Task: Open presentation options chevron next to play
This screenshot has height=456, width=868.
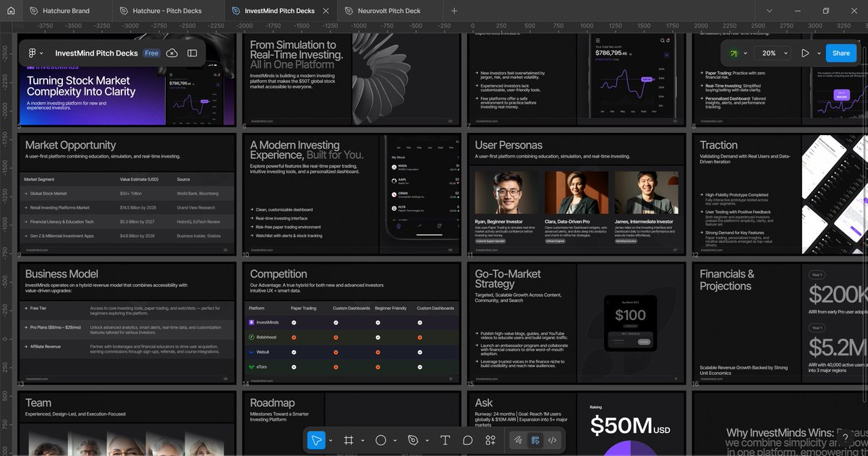Action: tap(819, 53)
